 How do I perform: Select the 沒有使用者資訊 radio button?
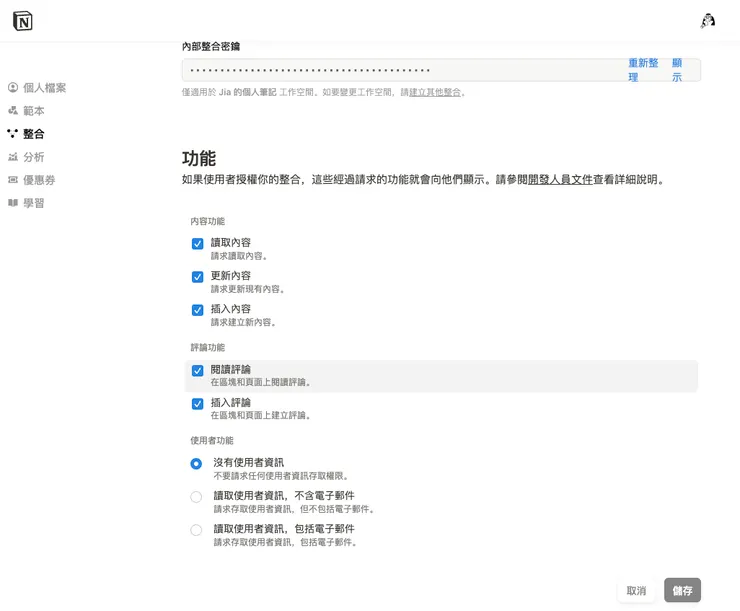tap(196, 463)
